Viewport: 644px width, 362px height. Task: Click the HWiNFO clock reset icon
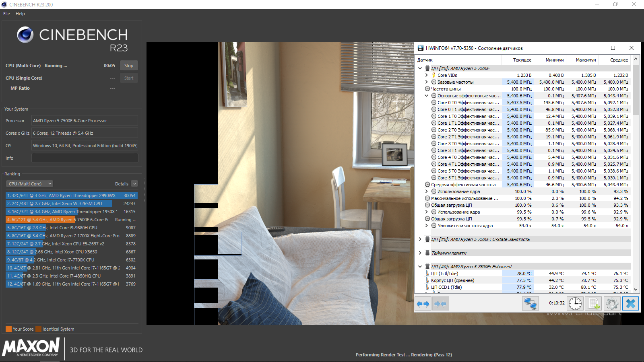click(x=575, y=303)
